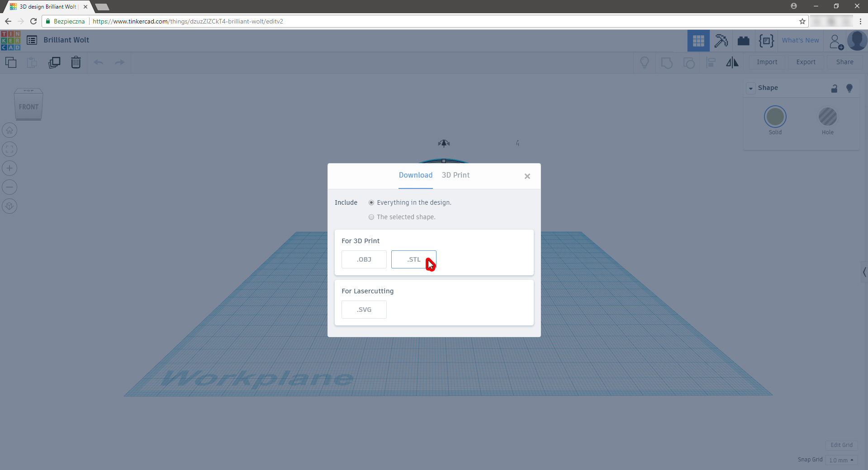Expand the right side panel chevron
The height and width of the screenshot is (470, 868).
(x=864, y=272)
